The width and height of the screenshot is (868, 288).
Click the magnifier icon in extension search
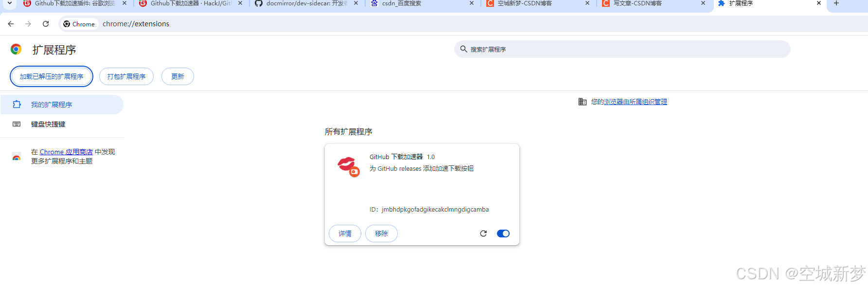tap(463, 49)
